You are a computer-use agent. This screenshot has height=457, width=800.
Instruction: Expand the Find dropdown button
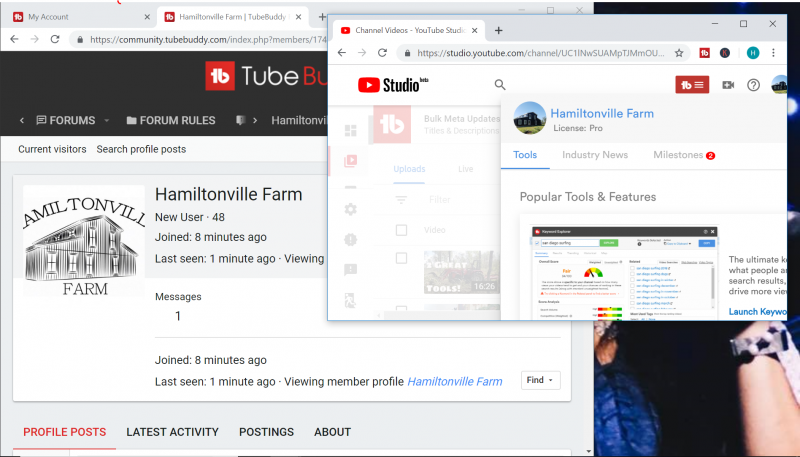(541, 380)
